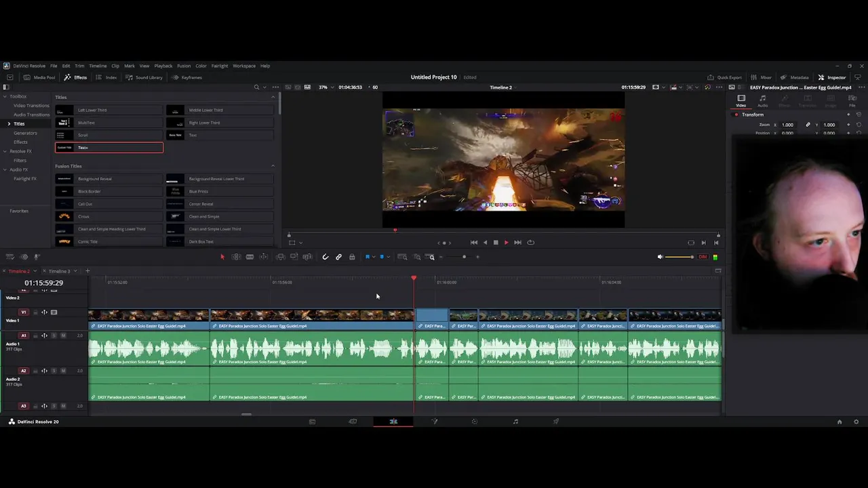
Task: Switch Inspector to Audio tab
Action: point(763,101)
